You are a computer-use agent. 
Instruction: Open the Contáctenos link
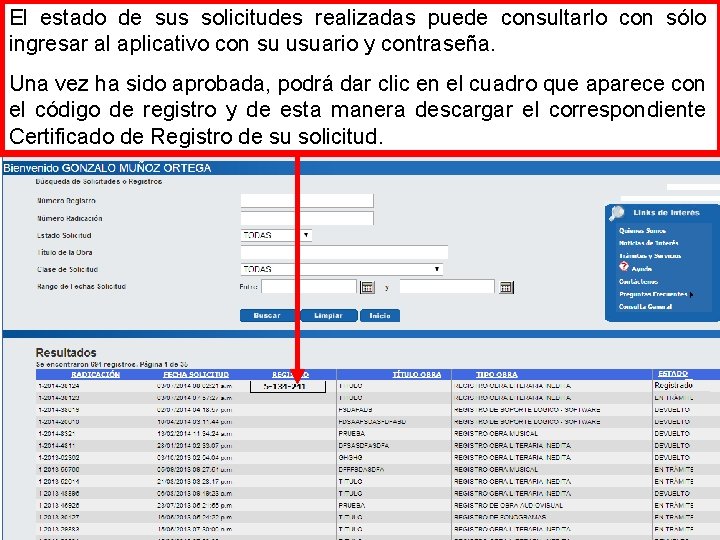[638, 281]
